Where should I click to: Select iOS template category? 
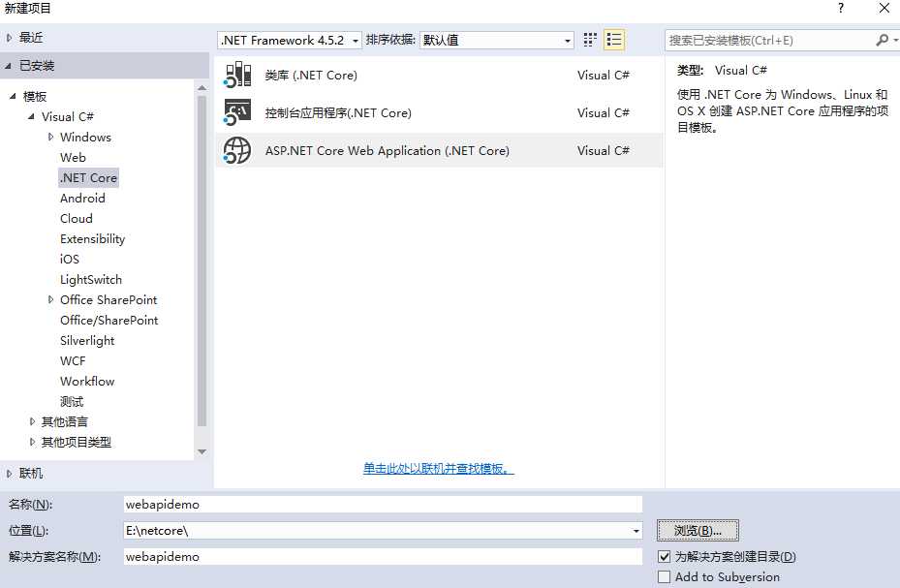(70, 260)
